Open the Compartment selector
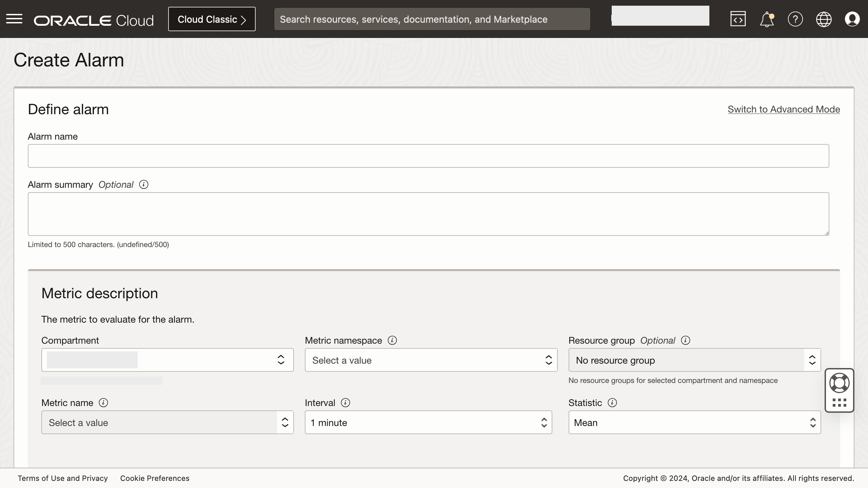The width and height of the screenshot is (868, 488). point(167,360)
